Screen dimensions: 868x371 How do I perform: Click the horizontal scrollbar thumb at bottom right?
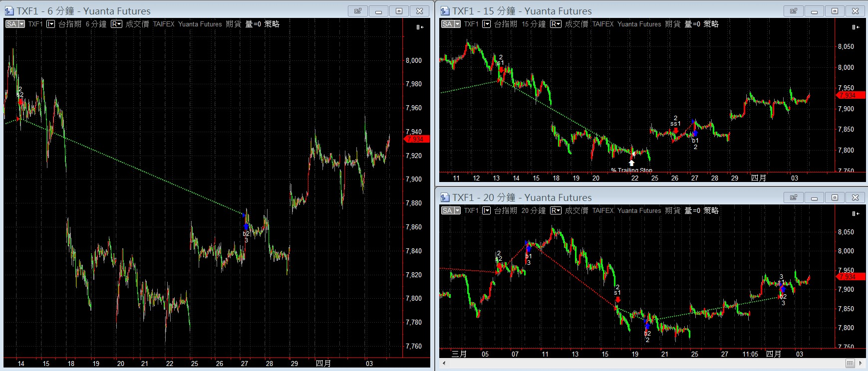[850, 363]
